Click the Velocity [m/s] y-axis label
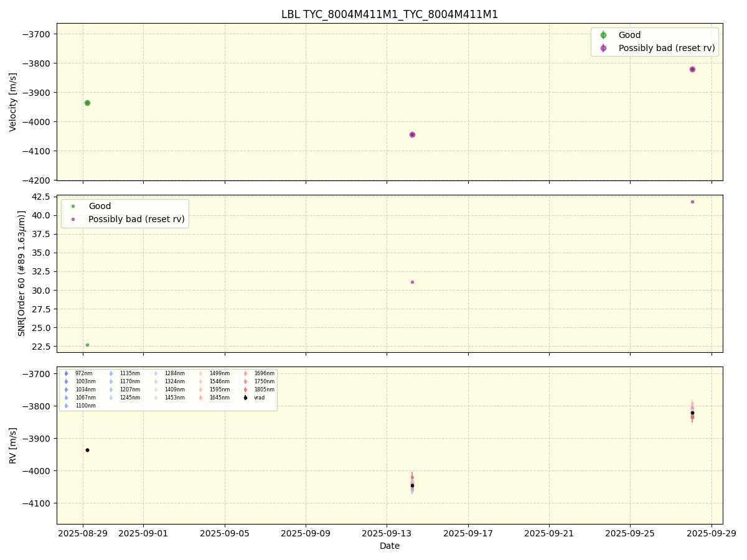 13,102
